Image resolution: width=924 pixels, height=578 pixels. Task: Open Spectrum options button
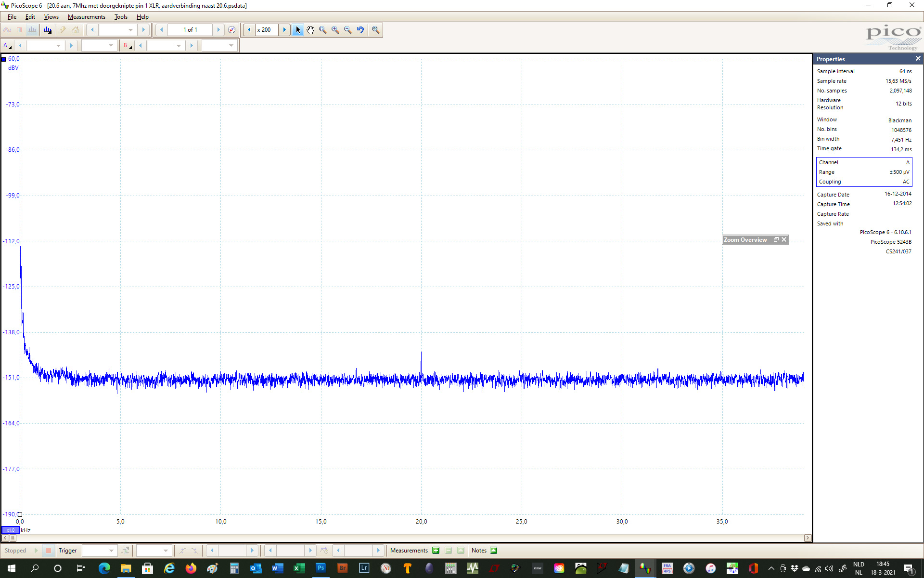48,30
